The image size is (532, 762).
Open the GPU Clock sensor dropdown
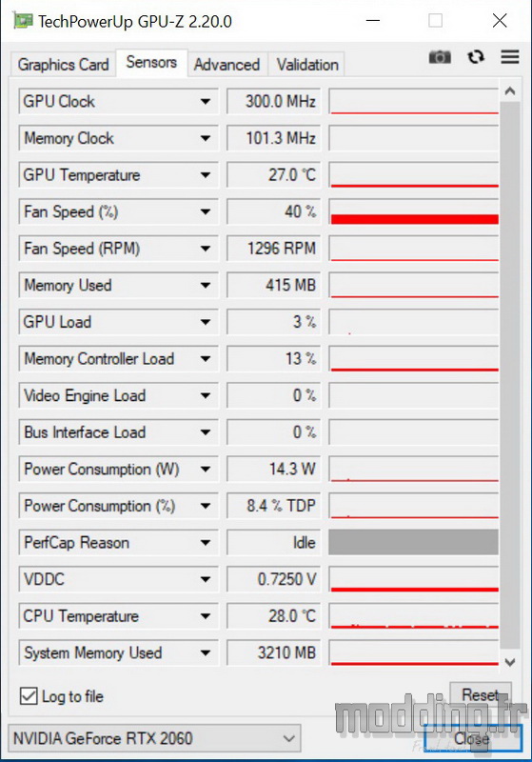coord(206,101)
